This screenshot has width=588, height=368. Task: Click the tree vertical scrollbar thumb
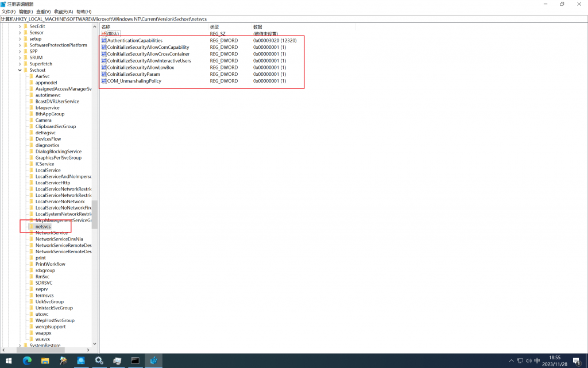[95, 215]
